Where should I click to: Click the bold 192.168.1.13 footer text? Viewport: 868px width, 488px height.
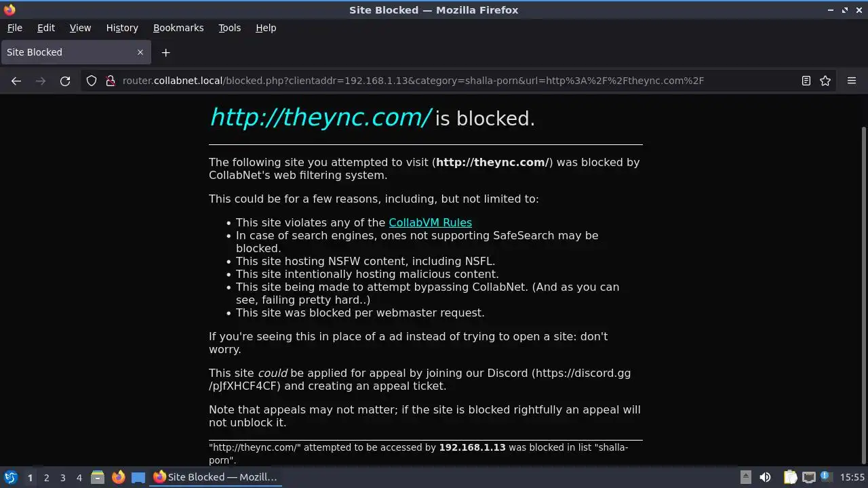pos(472,447)
